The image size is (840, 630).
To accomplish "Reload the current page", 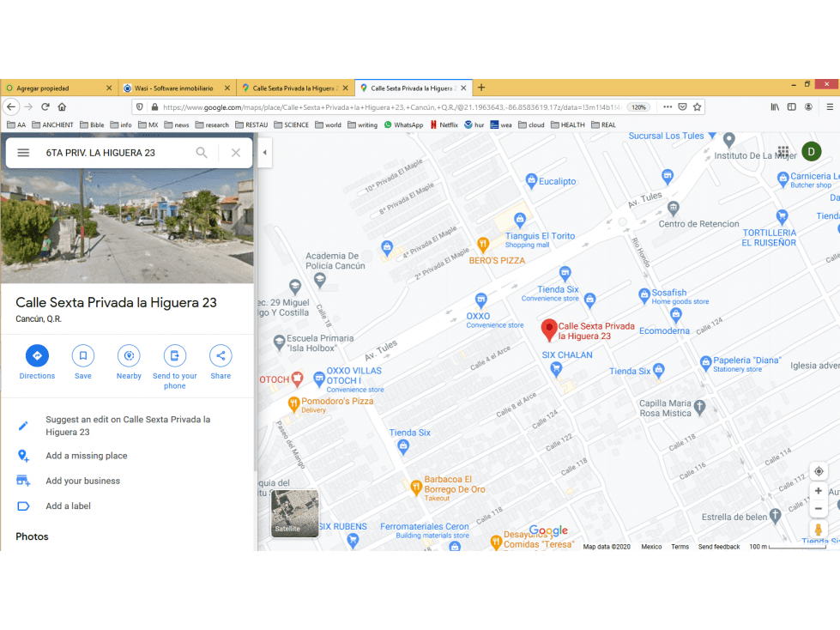I will click(x=45, y=106).
